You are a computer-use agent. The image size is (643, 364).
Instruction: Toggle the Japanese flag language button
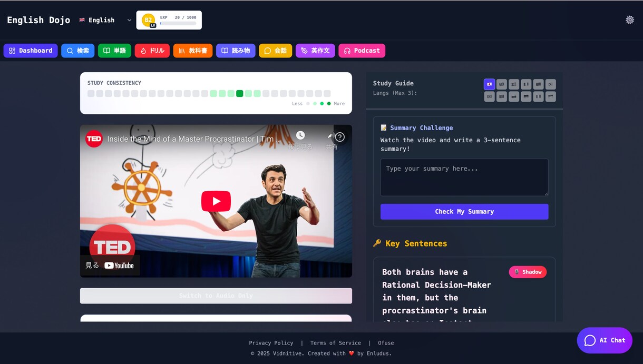coord(490,84)
